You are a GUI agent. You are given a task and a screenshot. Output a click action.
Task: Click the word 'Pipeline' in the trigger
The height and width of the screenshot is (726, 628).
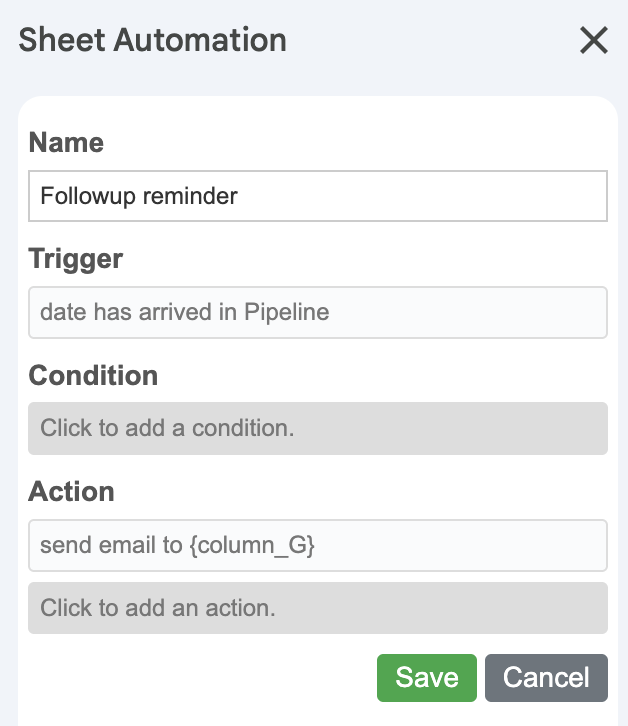(286, 312)
